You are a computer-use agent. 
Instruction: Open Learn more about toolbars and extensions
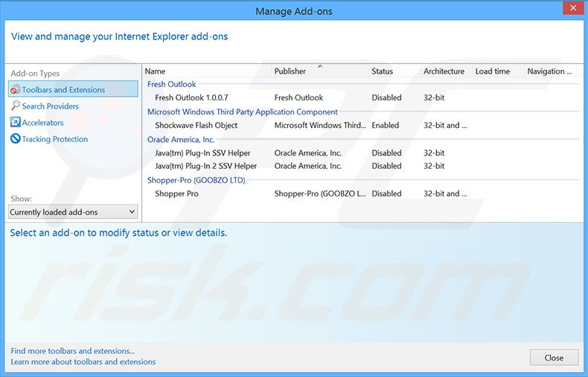tap(83, 362)
